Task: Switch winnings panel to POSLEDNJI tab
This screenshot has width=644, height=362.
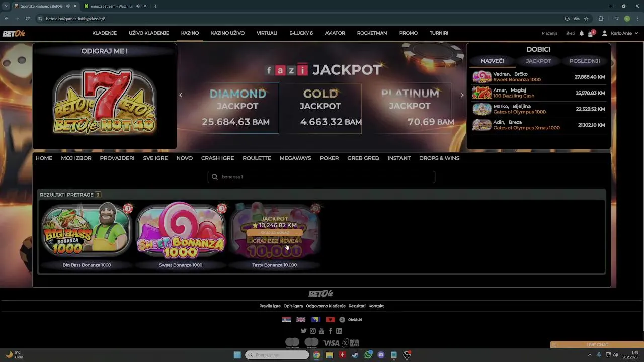Action: (584, 61)
